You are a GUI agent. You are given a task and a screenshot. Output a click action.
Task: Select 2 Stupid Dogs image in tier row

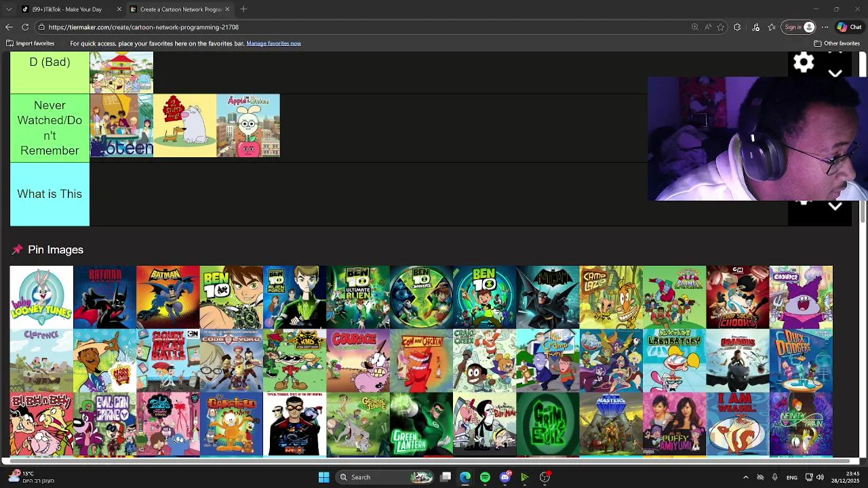click(184, 125)
